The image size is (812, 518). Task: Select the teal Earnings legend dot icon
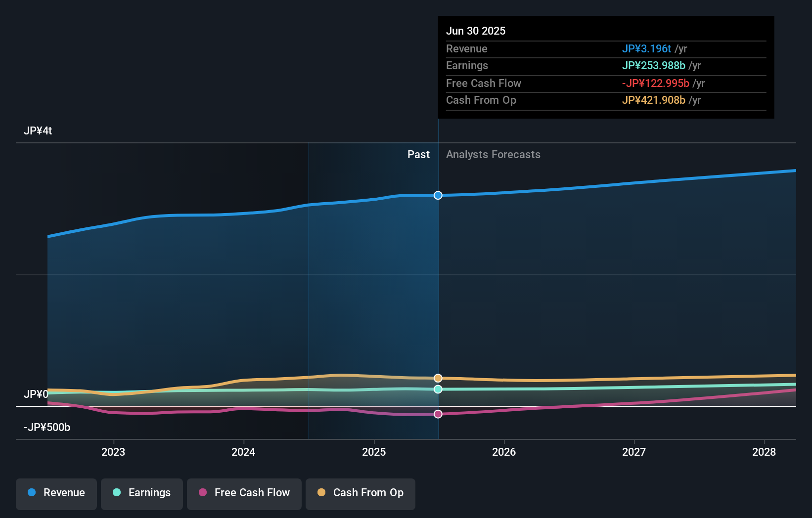click(117, 493)
